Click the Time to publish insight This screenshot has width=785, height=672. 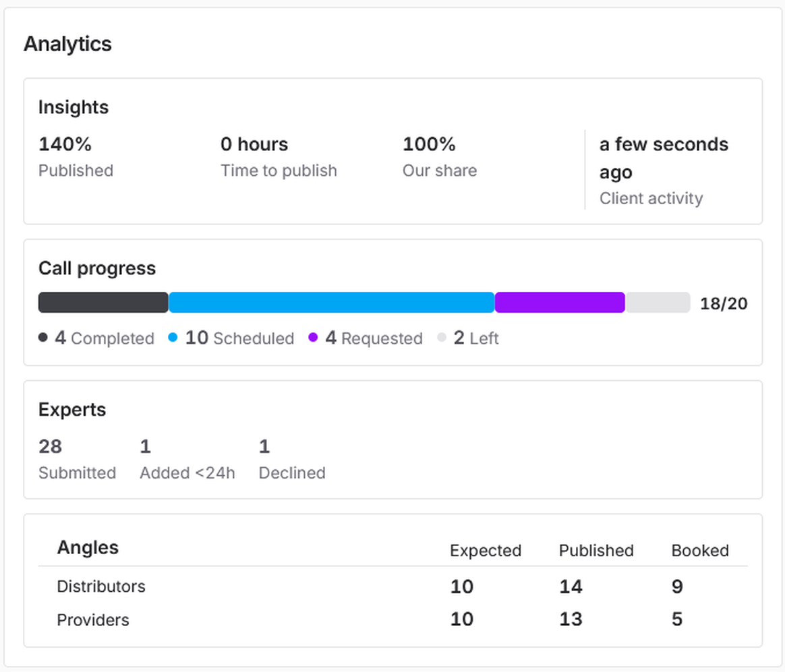(x=279, y=157)
